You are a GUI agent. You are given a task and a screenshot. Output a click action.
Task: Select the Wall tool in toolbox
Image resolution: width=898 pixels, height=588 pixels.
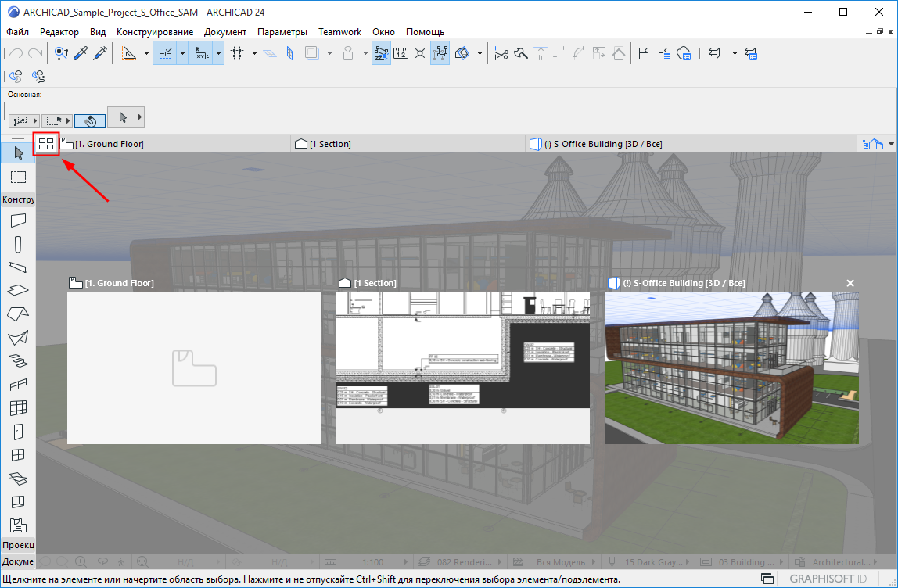[x=18, y=221]
